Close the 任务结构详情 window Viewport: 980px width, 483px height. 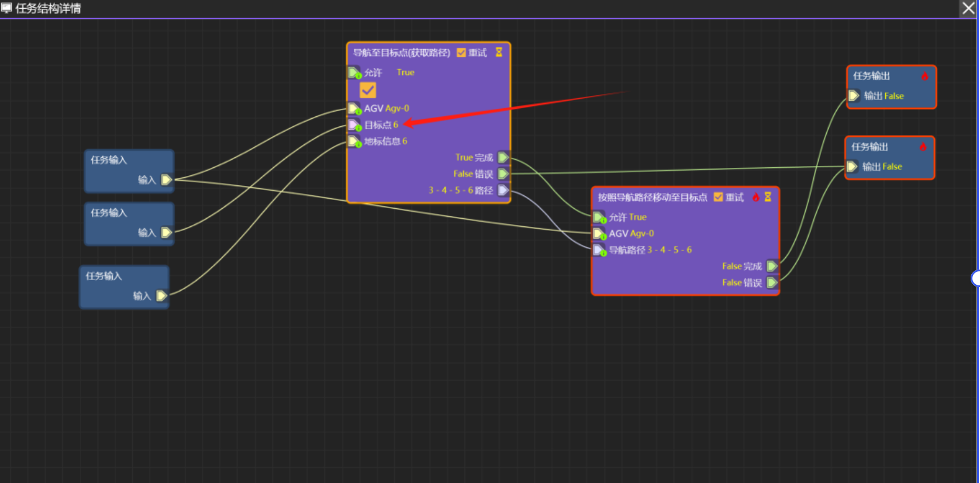(x=968, y=8)
